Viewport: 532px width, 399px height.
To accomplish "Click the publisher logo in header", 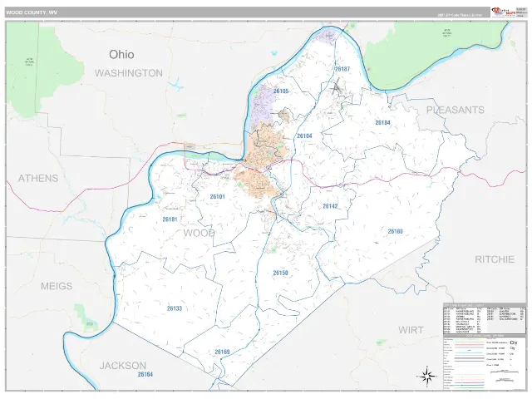I will point(504,12).
